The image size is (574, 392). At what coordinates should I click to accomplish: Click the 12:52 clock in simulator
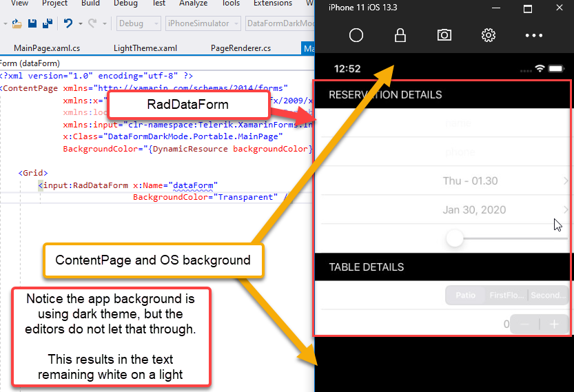(x=347, y=69)
